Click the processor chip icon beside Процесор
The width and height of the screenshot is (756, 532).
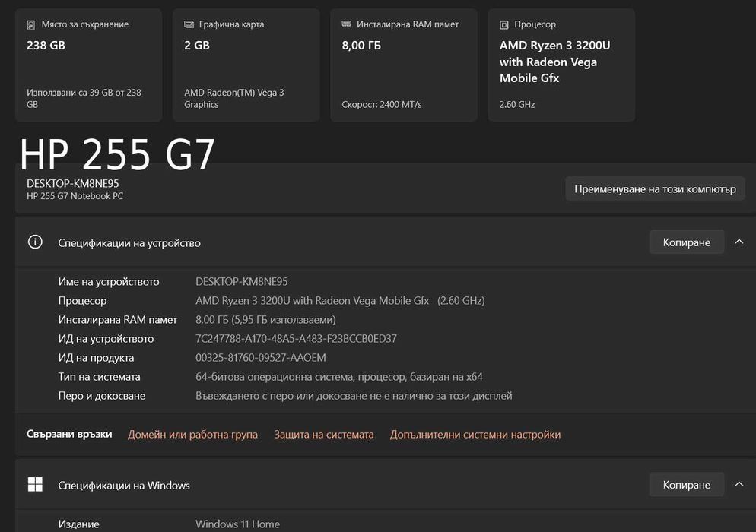(x=503, y=24)
